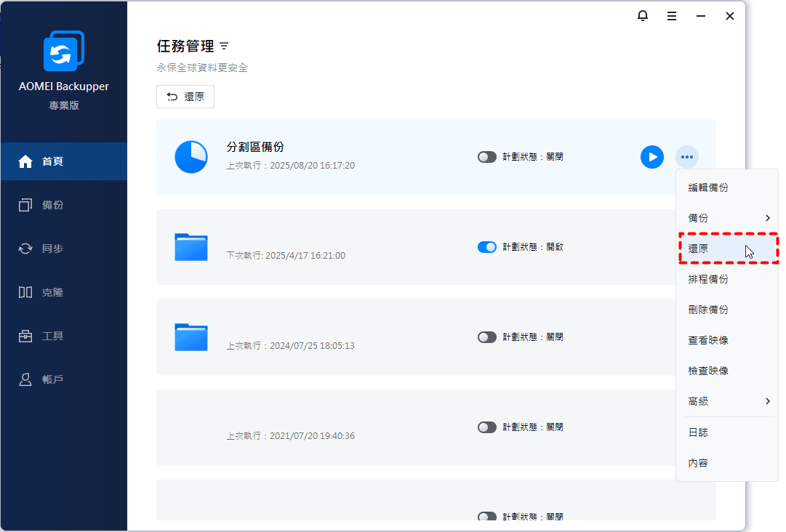
Task: Click the 計劃狀態：開啟 label
Action: click(x=533, y=247)
